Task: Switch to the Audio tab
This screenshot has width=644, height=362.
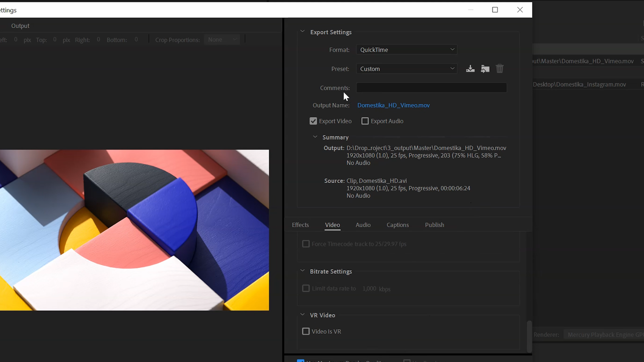Action: (x=363, y=225)
